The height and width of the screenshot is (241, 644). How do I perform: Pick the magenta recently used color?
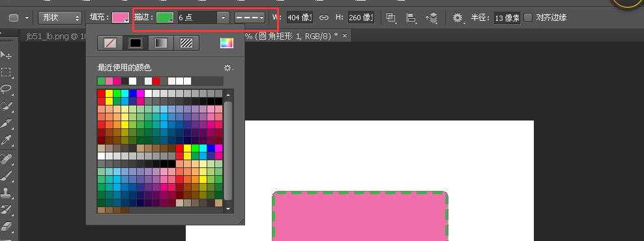(117, 81)
